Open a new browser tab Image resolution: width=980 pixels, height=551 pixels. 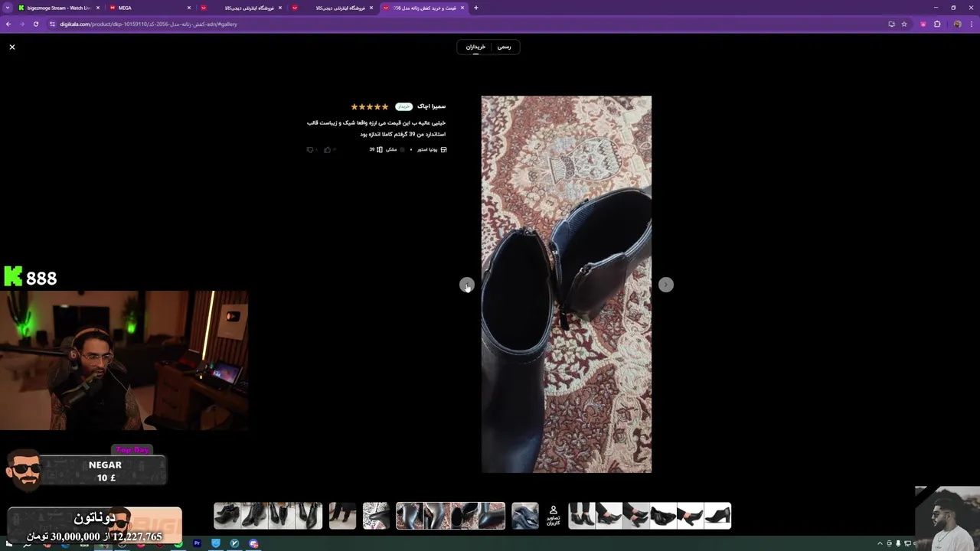coord(476,8)
